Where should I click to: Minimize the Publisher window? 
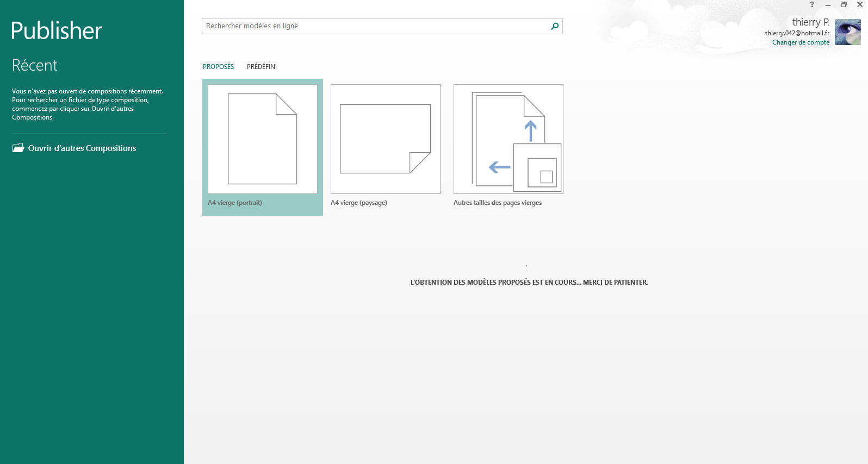pos(828,4)
